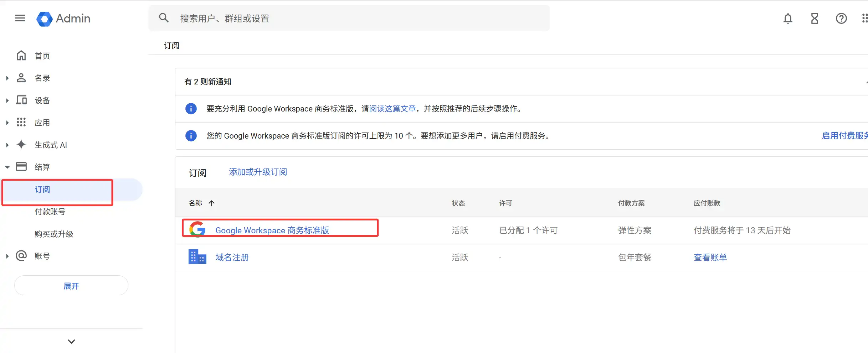The image size is (868, 353).
Task: Open Google Workspace 商务标准版 subscription
Action: [272, 230]
